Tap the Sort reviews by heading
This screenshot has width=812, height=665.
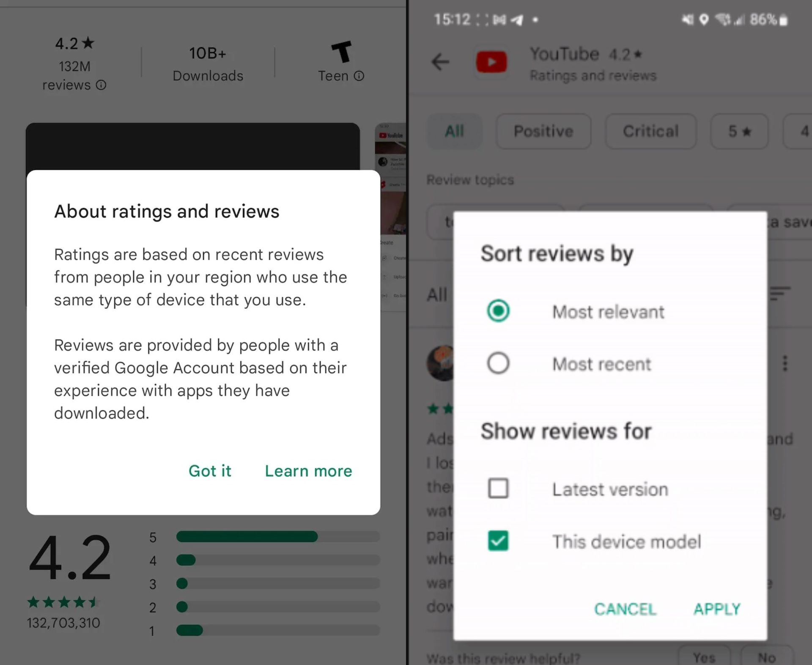557,254
